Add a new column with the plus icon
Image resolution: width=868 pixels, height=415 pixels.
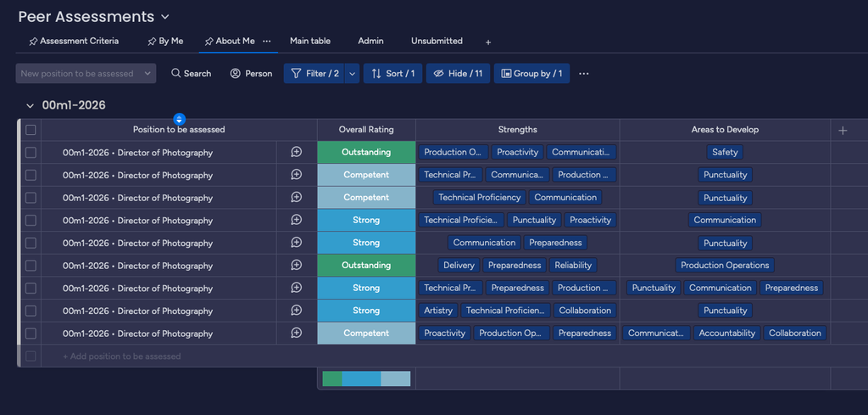coord(843,130)
